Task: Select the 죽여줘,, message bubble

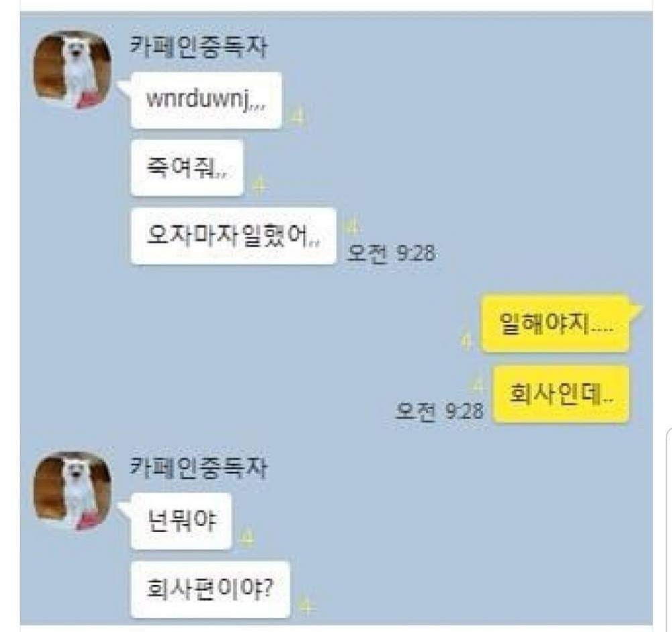Action: click(187, 168)
